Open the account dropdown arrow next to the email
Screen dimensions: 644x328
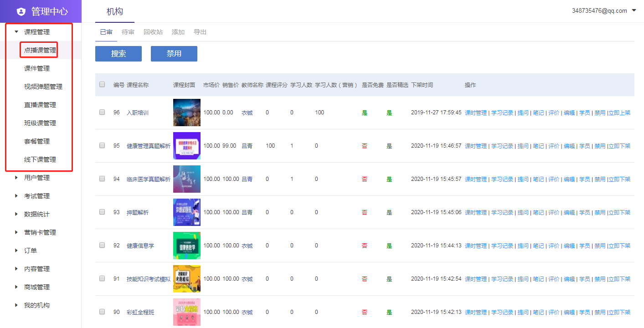point(634,10)
